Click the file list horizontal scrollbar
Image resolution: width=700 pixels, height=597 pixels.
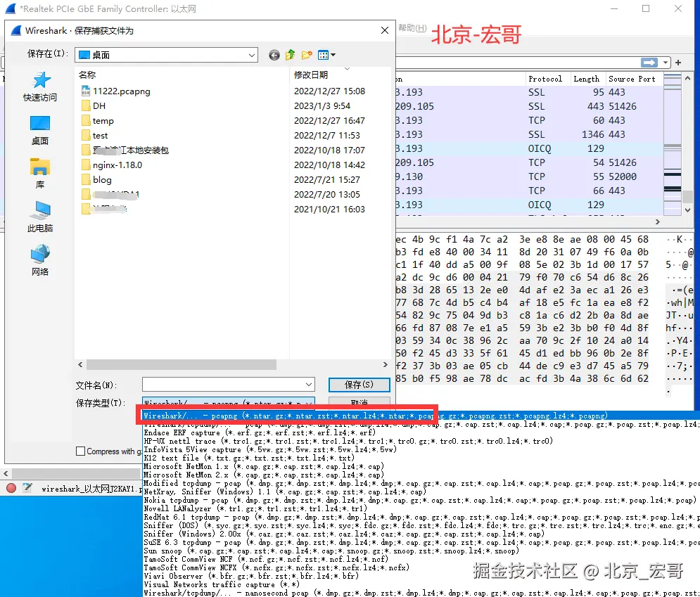pos(182,364)
